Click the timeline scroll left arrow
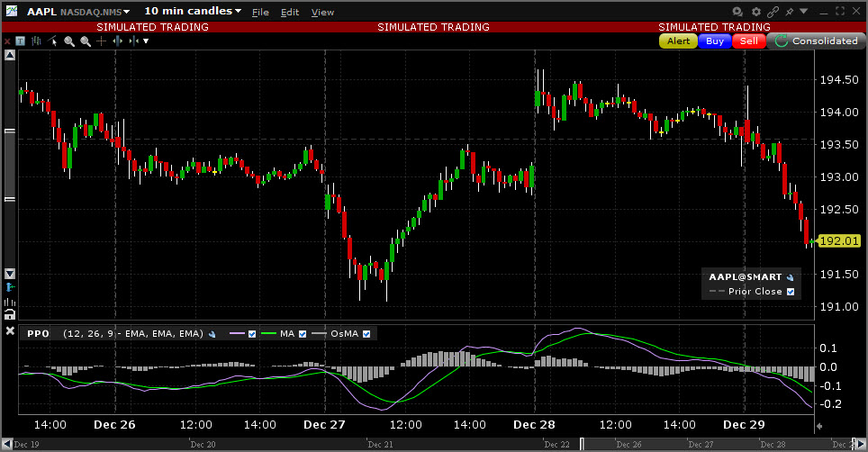The height and width of the screenshot is (452, 868). pyautogui.click(x=6, y=444)
